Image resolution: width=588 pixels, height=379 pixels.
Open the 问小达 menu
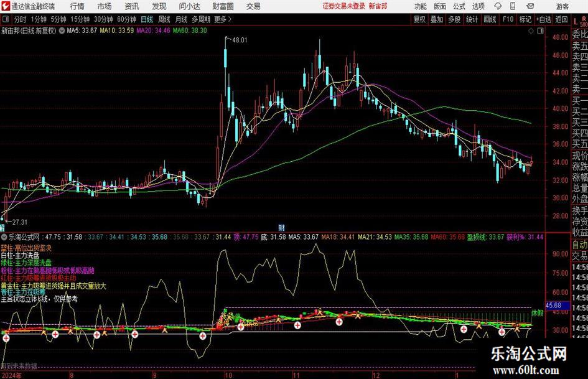190,6
